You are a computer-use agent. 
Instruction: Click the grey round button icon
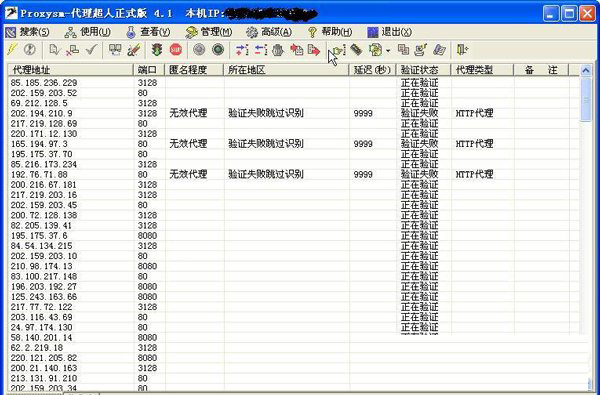coord(199,49)
